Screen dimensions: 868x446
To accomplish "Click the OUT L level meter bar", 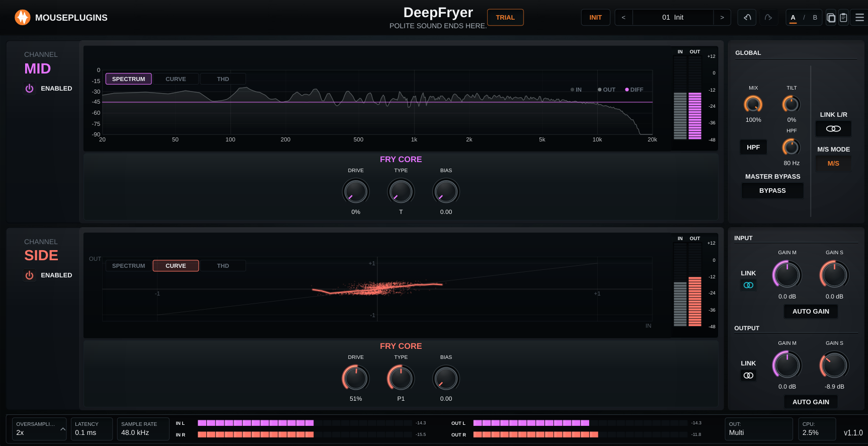I will (x=580, y=423).
